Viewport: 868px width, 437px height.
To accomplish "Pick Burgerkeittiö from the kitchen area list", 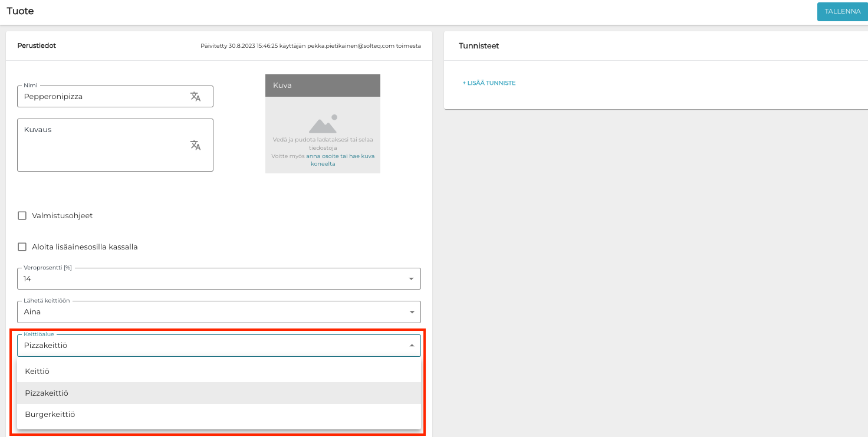I will (50, 415).
